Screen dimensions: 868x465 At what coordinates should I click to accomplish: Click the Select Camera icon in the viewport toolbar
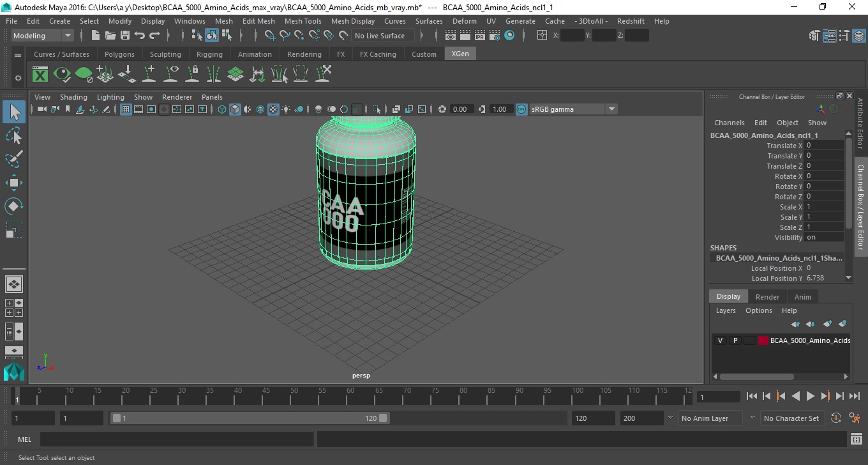click(x=41, y=109)
